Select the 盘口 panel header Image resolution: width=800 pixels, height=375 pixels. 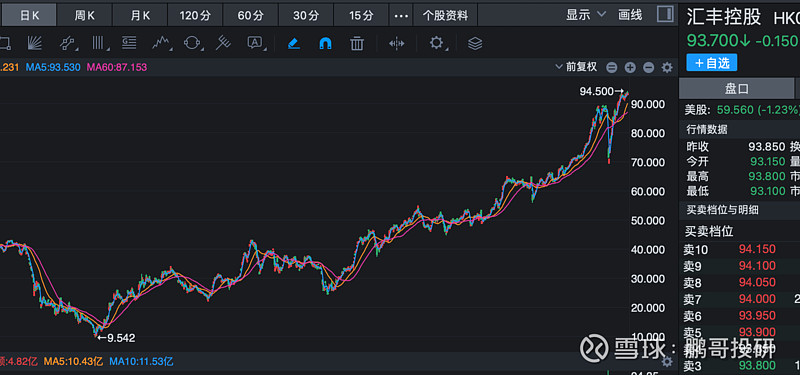coord(737,89)
